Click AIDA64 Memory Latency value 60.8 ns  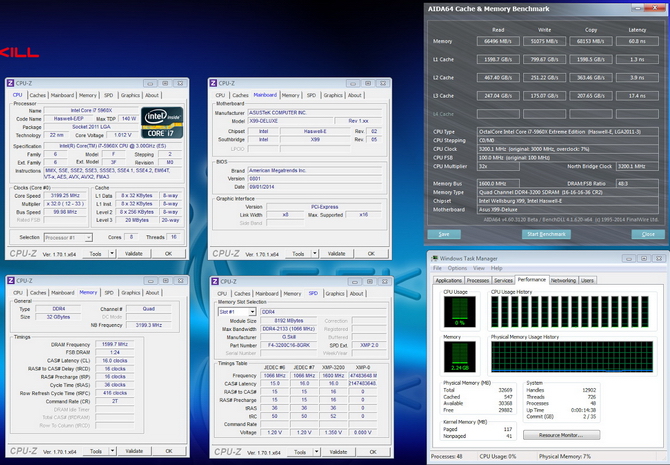637,41
